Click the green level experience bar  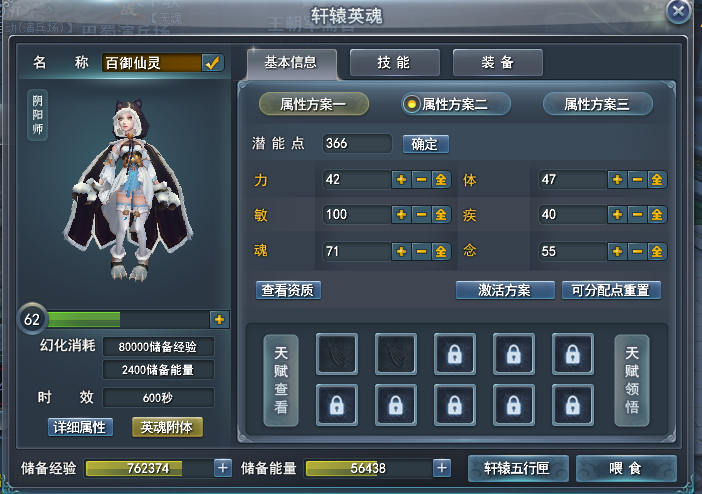(x=128, y=319)
